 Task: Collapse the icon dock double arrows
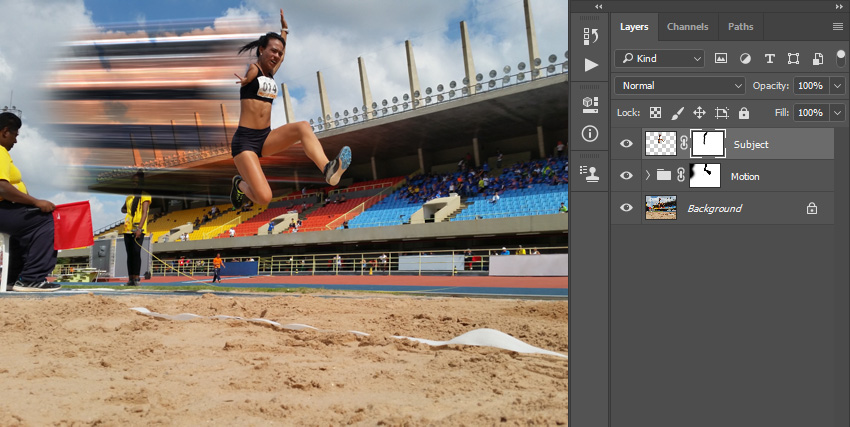point(598,7)
